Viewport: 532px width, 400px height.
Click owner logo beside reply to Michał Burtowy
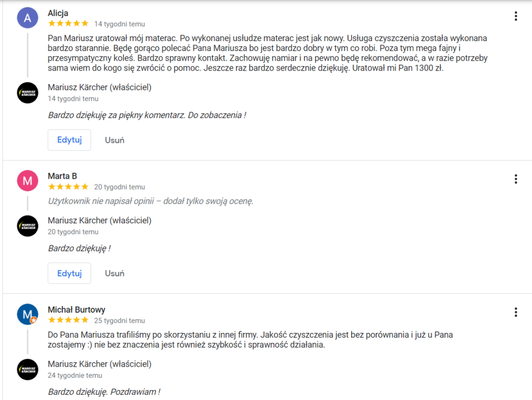(x=28, y=369)
